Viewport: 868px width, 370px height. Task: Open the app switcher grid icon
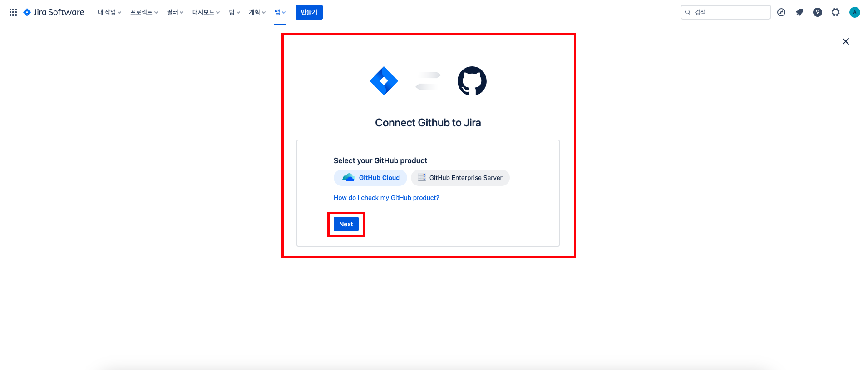[x=13, y=12]
